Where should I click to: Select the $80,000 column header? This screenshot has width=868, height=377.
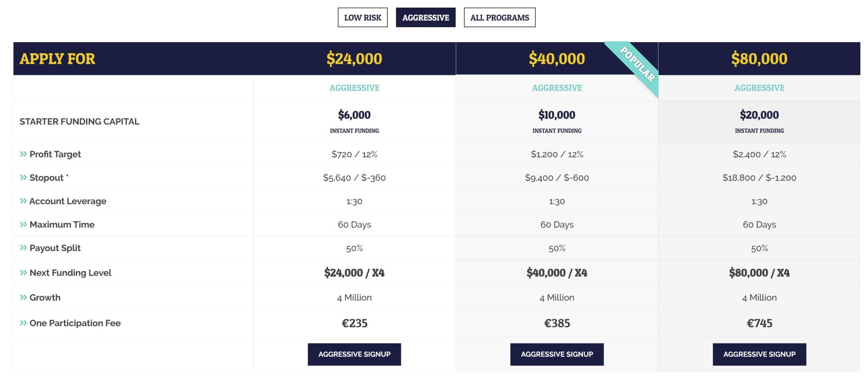pos(759,59)
